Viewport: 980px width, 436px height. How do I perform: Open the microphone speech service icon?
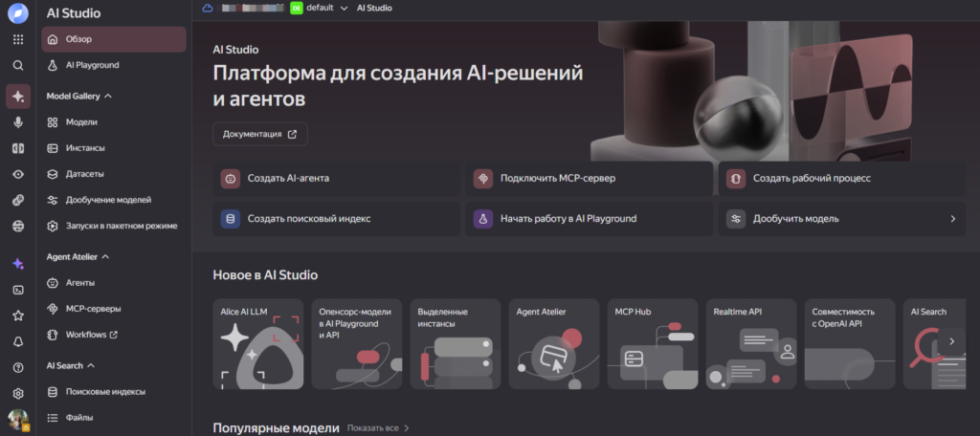[x=18, y=122]
